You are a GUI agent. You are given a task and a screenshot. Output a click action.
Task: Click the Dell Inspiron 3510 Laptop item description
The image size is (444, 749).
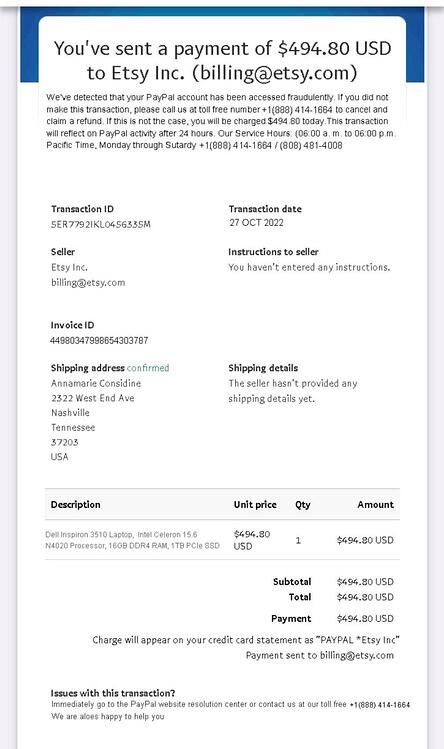pyautogui.click(x=132, y=540)
